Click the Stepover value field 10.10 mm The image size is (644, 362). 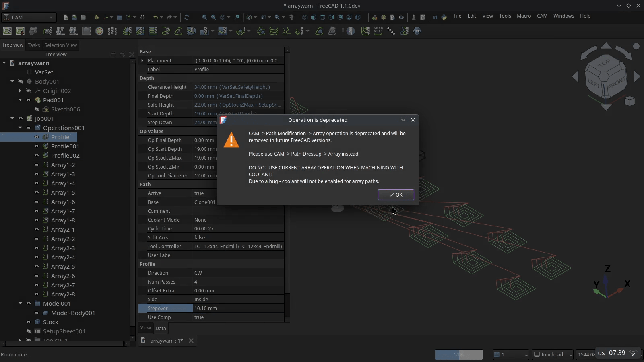tap(238, 309)
